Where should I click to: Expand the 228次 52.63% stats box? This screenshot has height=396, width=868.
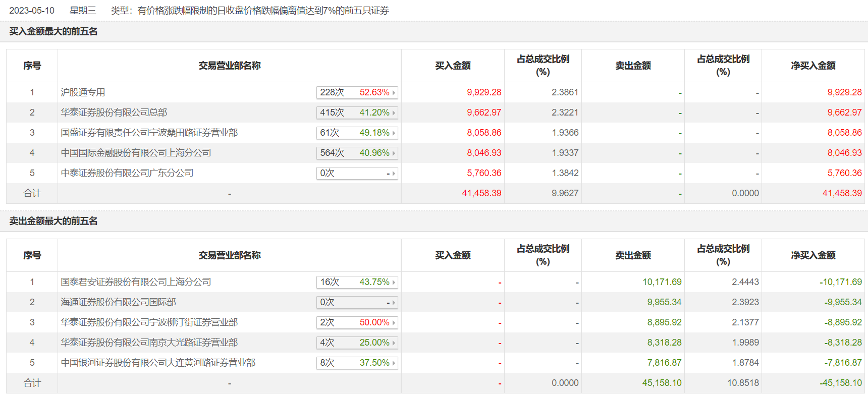pos(357,92)
